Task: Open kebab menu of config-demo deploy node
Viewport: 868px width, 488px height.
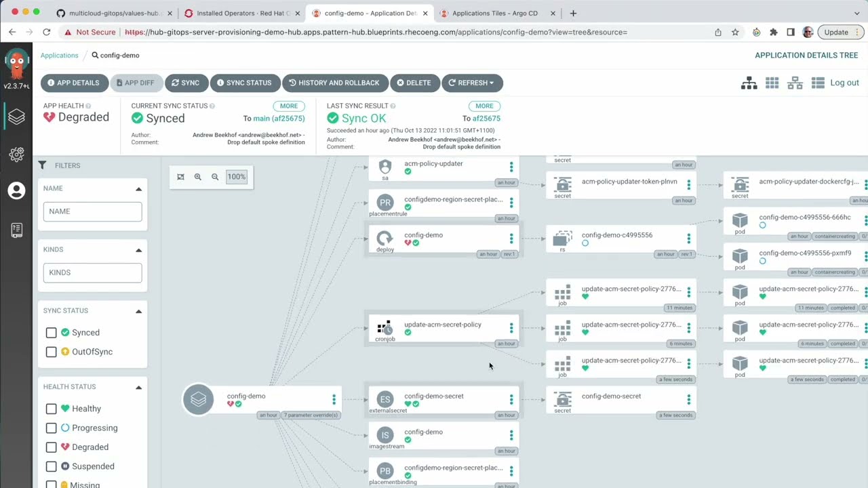Action: (x=511, y=239)
